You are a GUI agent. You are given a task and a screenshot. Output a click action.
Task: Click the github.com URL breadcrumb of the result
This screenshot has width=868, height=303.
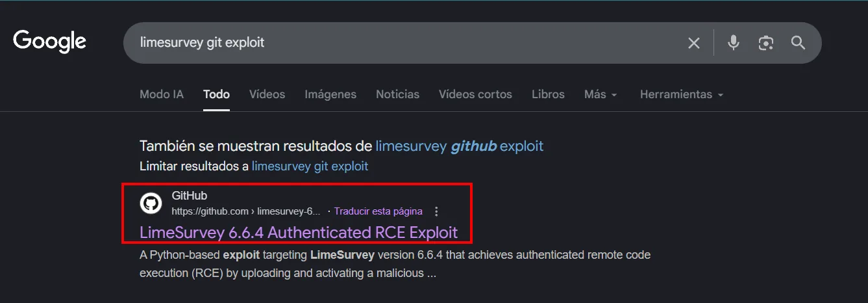coord(246,211)
